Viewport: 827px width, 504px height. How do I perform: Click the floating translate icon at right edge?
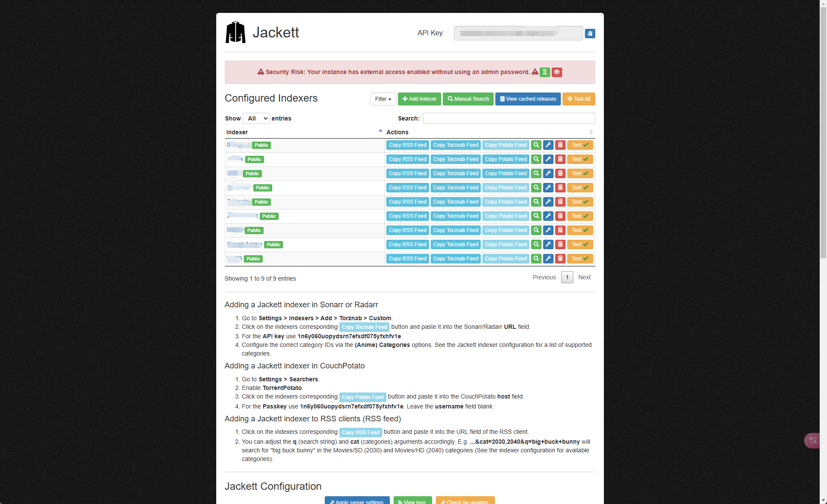pyautogui.click(x=812, y=440)
